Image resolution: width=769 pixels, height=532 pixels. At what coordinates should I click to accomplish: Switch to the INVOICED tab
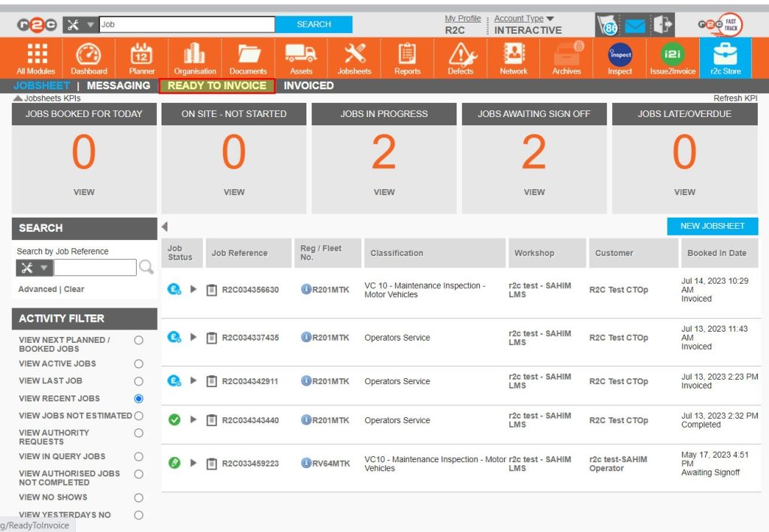(308, 86)
